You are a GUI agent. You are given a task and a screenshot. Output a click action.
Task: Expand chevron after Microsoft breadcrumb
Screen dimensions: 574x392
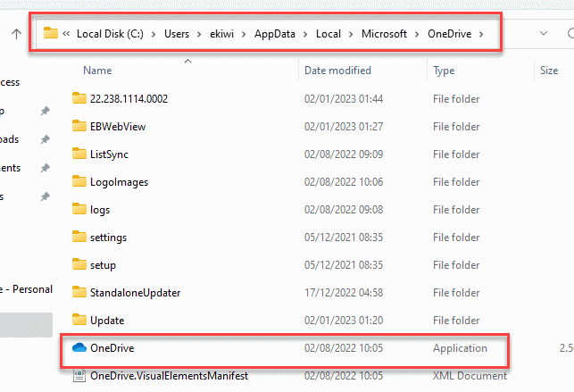(417, 35)
